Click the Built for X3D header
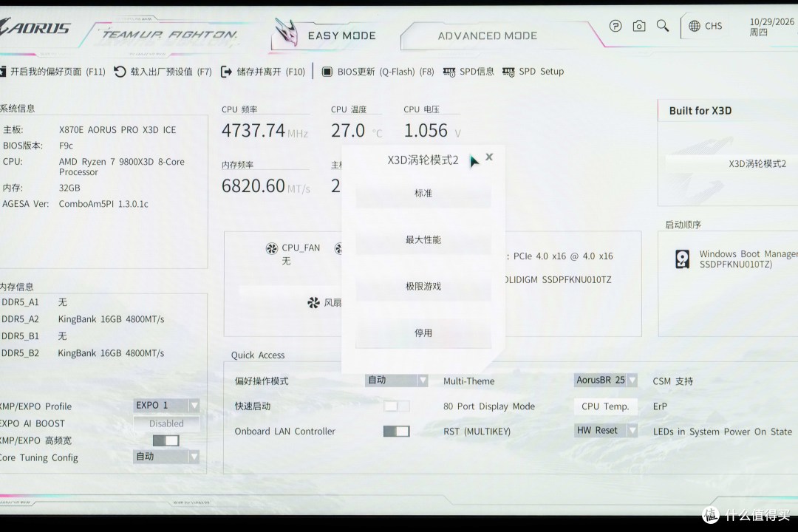 (x=700, y=111)
